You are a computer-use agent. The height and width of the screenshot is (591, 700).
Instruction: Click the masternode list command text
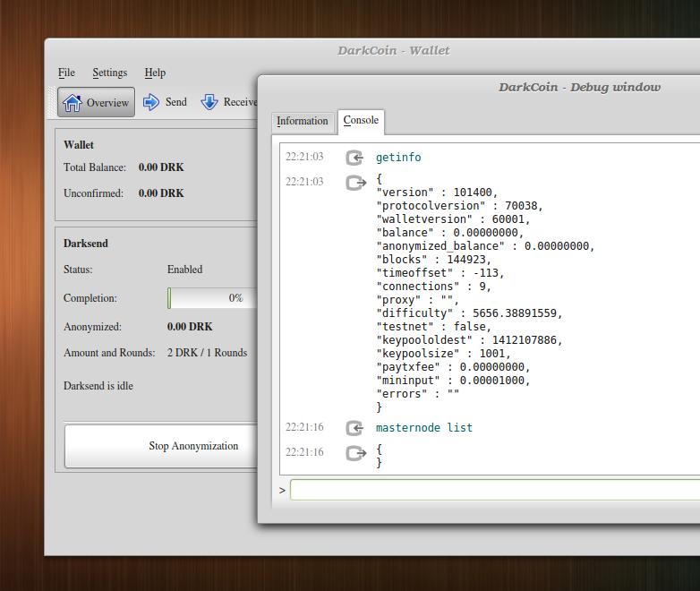coord(423,428)
